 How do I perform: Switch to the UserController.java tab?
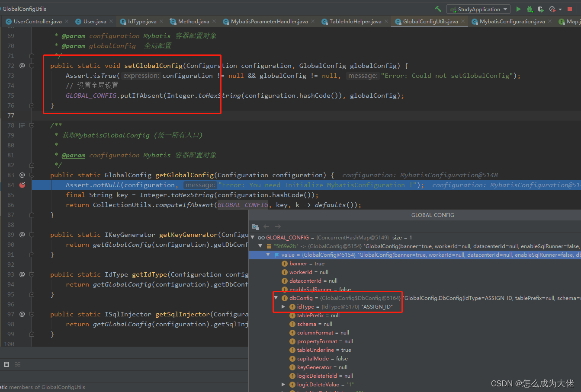coord(38,21)
